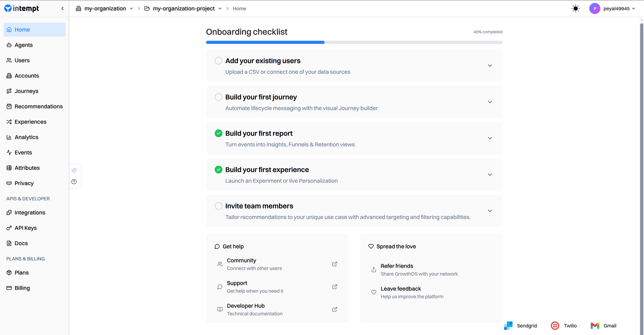
Task: Click the onboarding progress bar
Action: (354, 42)
